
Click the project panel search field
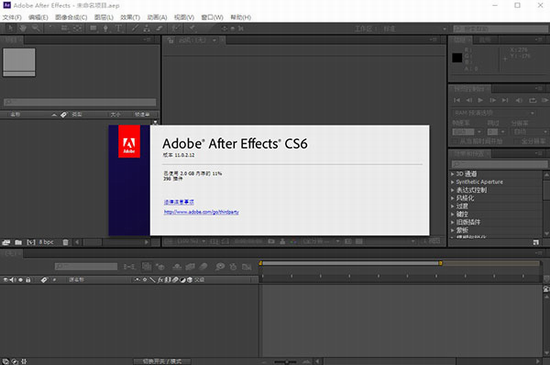(x=80, y=102)
